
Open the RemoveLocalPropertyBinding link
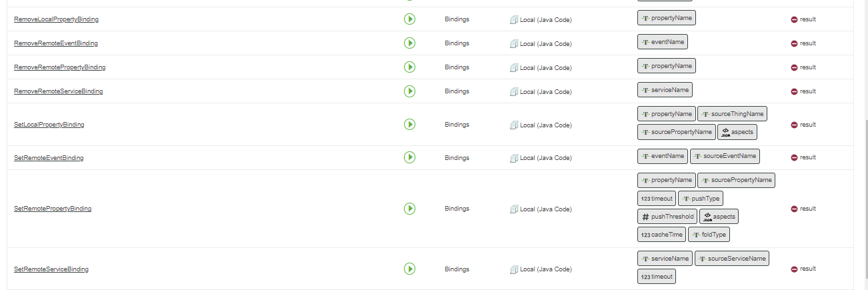point(56,19)
